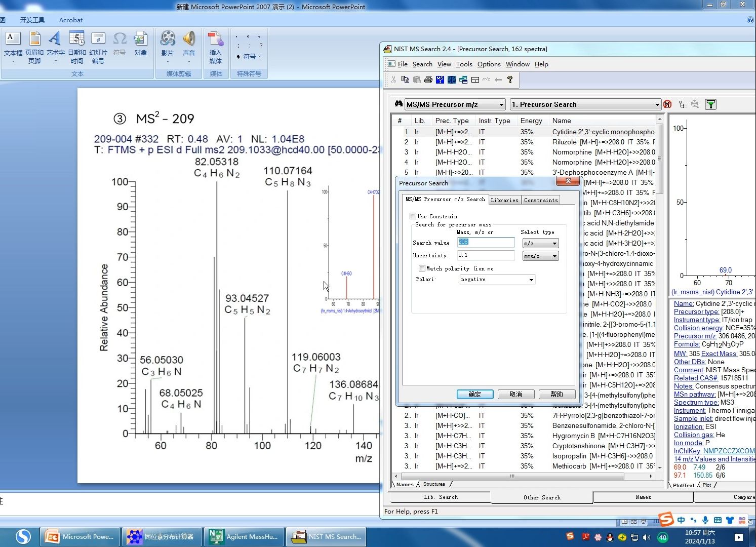Click the Search value input field
The image size is (756, 547).
point(486,243)
